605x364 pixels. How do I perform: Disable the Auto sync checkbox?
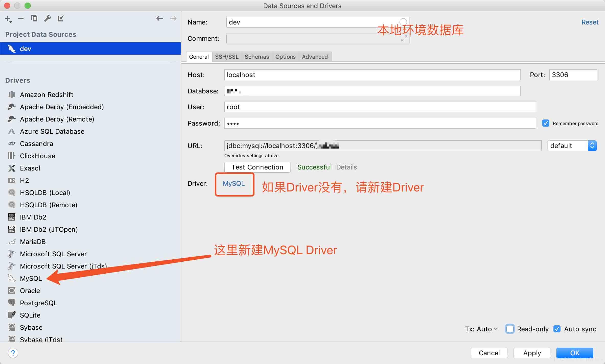coord(557,329)
